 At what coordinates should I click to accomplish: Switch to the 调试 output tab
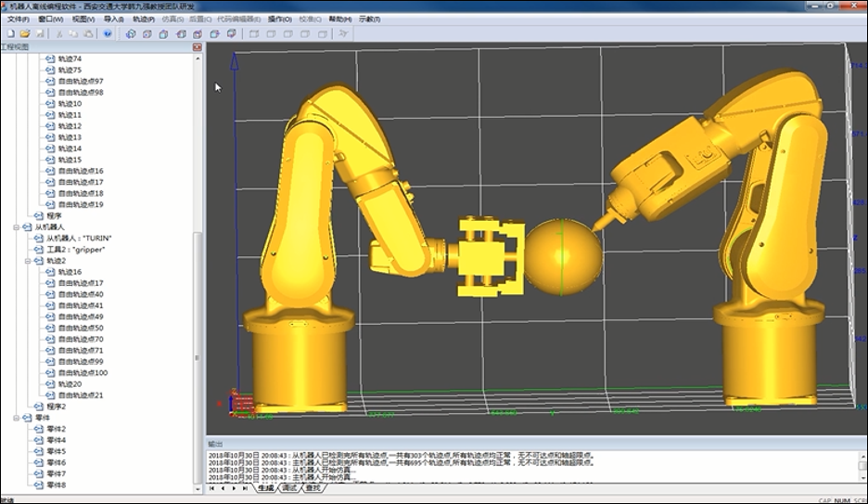click(289, 487)
